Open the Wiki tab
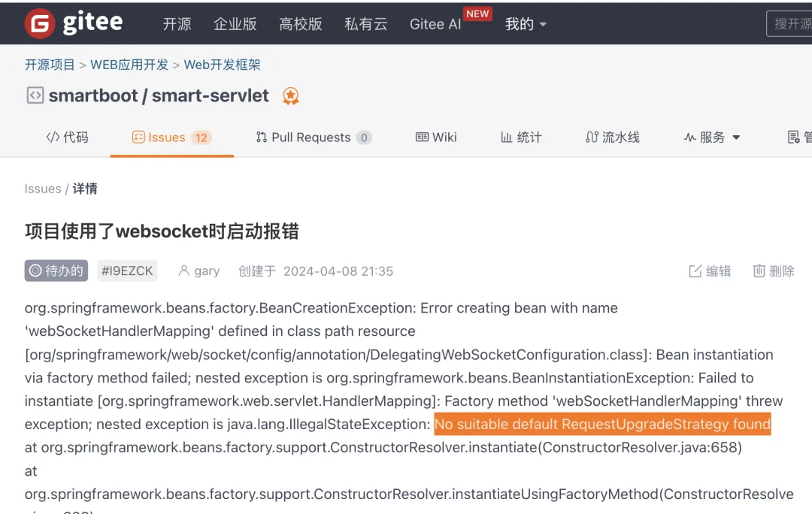 436,138
